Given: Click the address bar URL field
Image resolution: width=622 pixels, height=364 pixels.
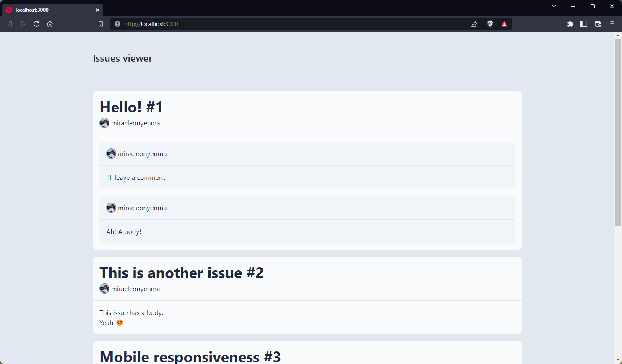Looking at the screenshot, I should coord(294,24).
